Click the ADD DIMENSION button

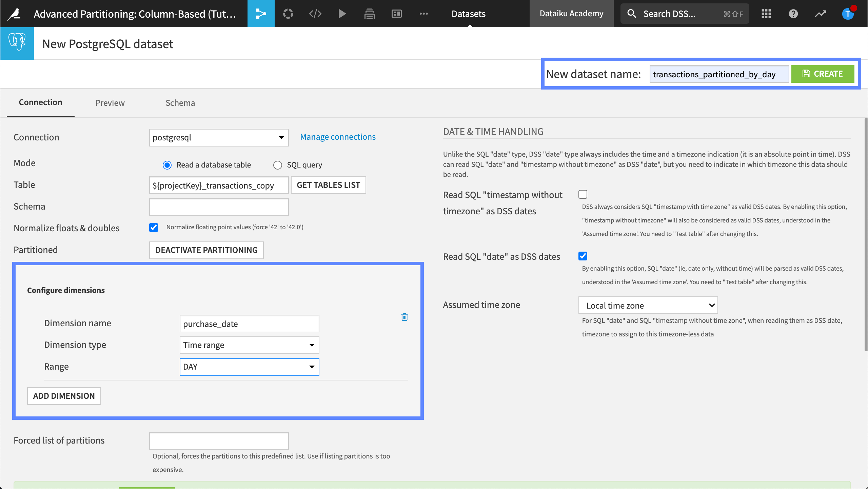[64, 395]
